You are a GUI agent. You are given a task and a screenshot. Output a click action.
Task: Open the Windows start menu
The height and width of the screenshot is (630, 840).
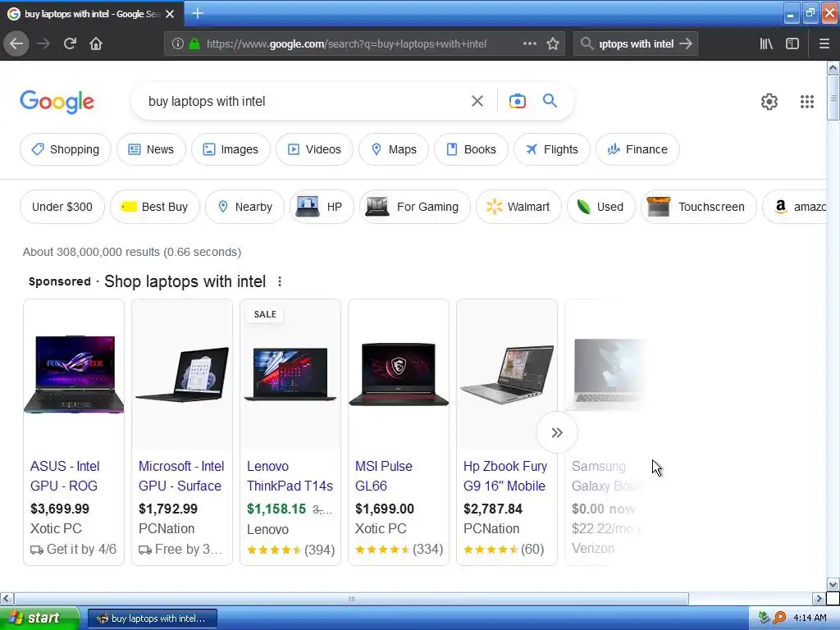pyautogui.click(x=39, y=618)
